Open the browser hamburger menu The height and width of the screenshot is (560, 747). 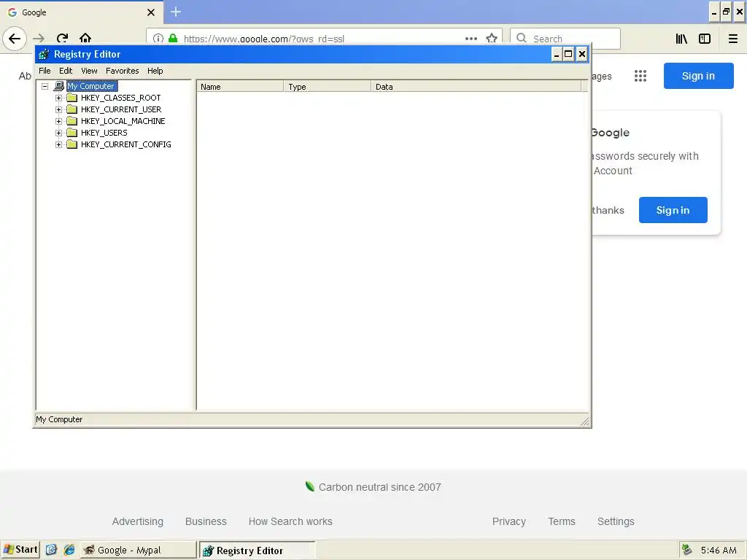click(733, 39)
